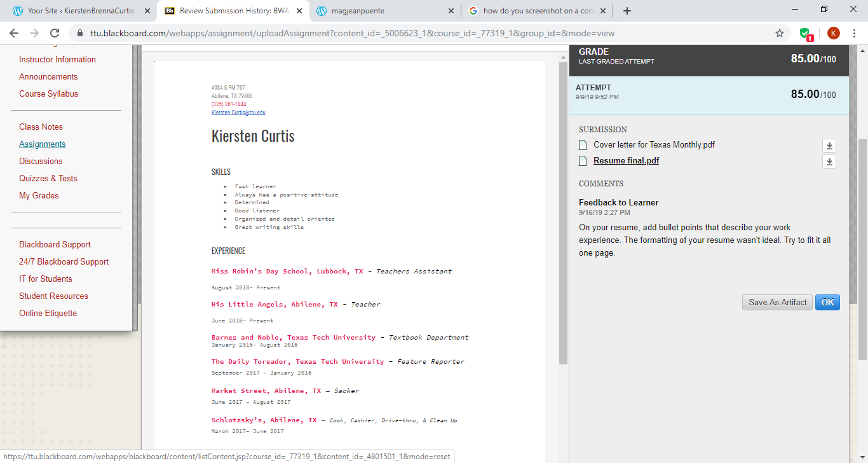This screenshot has width=868, height=463.
Task: Switch to the Your Site KierstenBrennaCurtis tab
Action: pos(76,11)
